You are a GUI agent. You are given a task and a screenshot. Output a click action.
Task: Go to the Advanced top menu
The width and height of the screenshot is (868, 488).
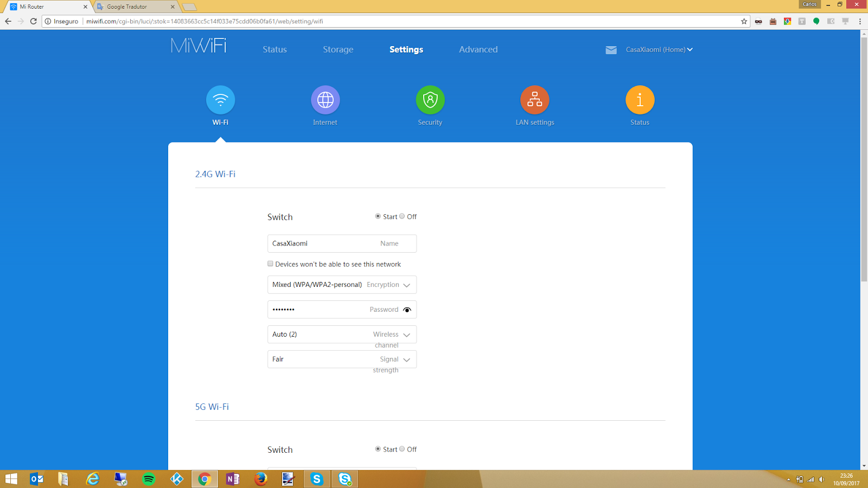click(478, 49)
